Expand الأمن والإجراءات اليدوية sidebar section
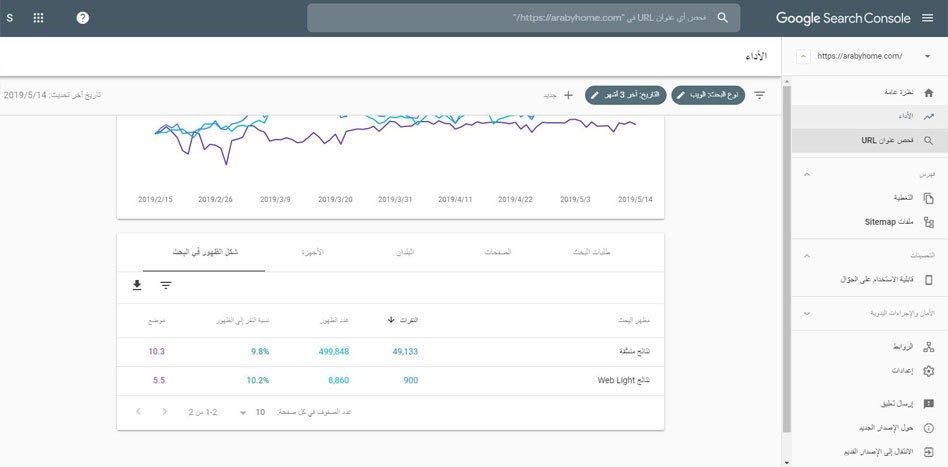This screenshot has width=948, height=467. (x=806, y=313)
